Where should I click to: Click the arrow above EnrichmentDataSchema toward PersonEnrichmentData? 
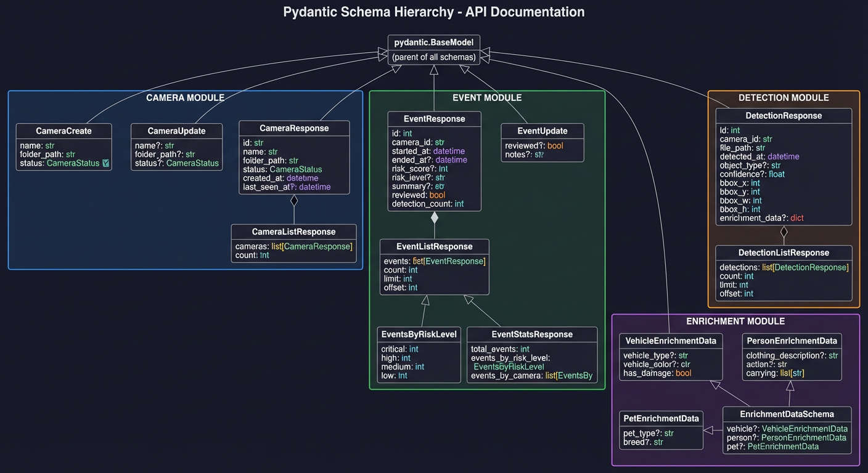pos(790,386)
